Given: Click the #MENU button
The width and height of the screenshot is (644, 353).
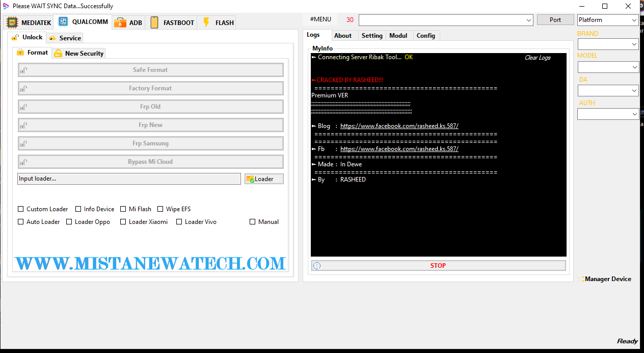Looking at the screenshot, I should point(320,19).
